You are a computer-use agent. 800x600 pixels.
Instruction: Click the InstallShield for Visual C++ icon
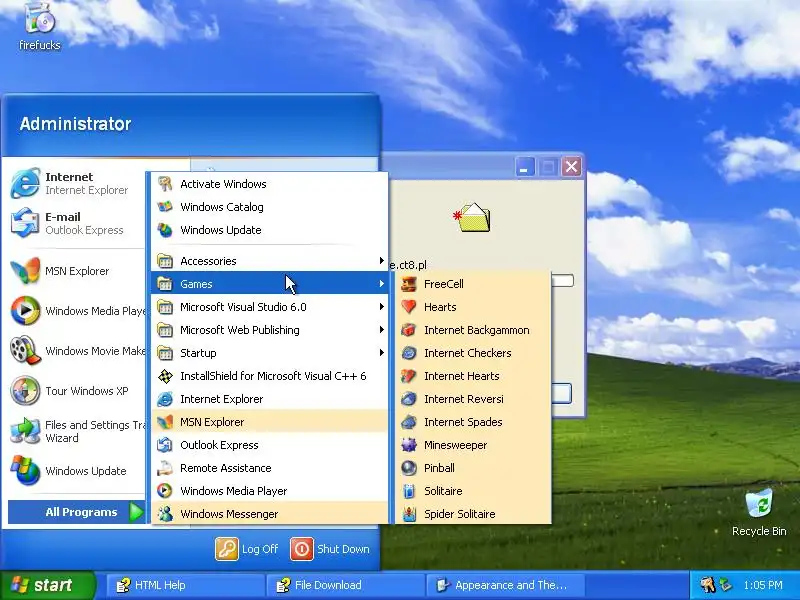point(165,377)
